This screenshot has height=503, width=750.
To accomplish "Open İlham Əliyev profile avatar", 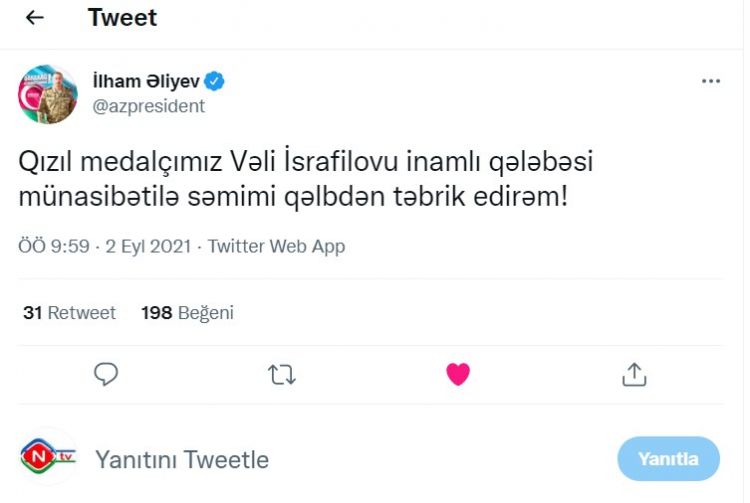I will pos(48,94).
